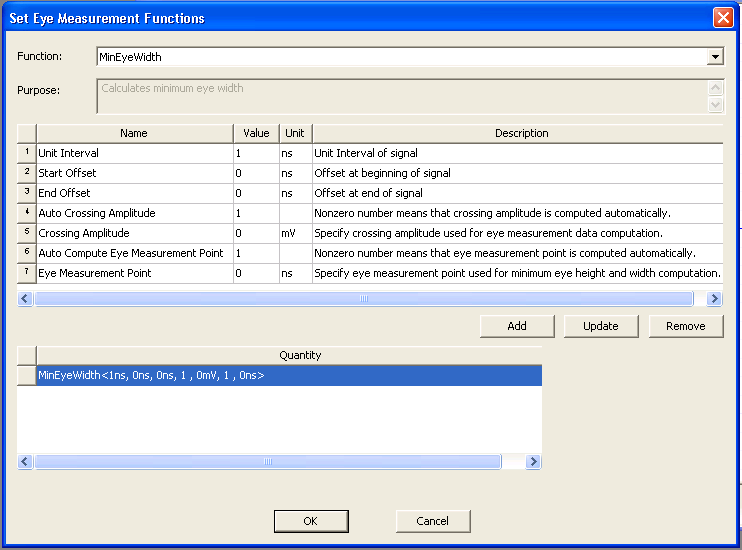
Task: Click the Add button
Action: tap(517, 326)
